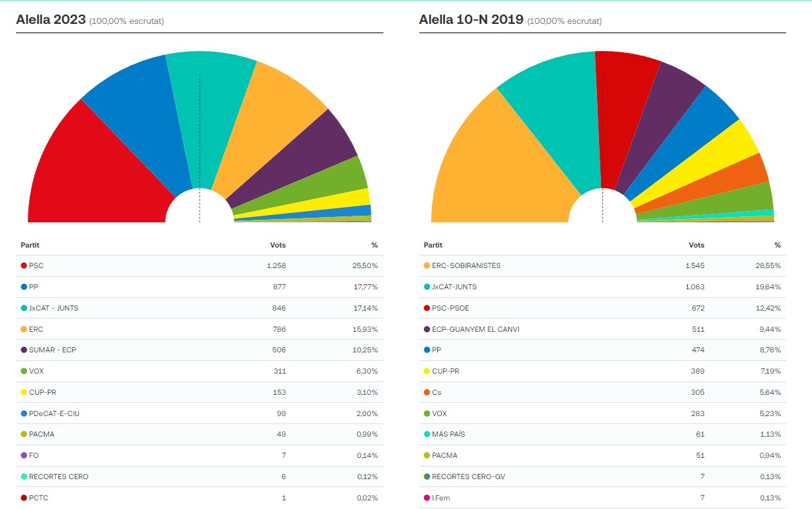Viewport: 812px width, 509px height.
Task: Click the orange ERC-SOBIRANISTES legend dot
Action: (427, 265)
